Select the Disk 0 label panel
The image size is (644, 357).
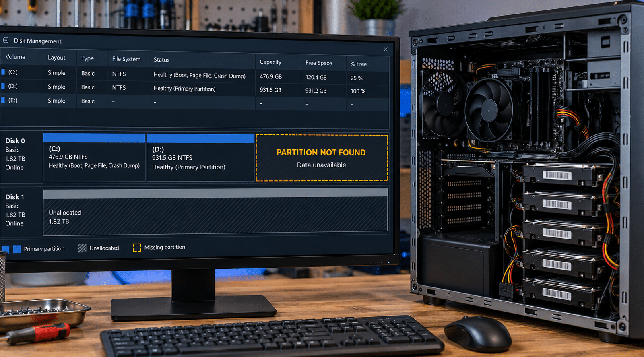coord(21,157)
